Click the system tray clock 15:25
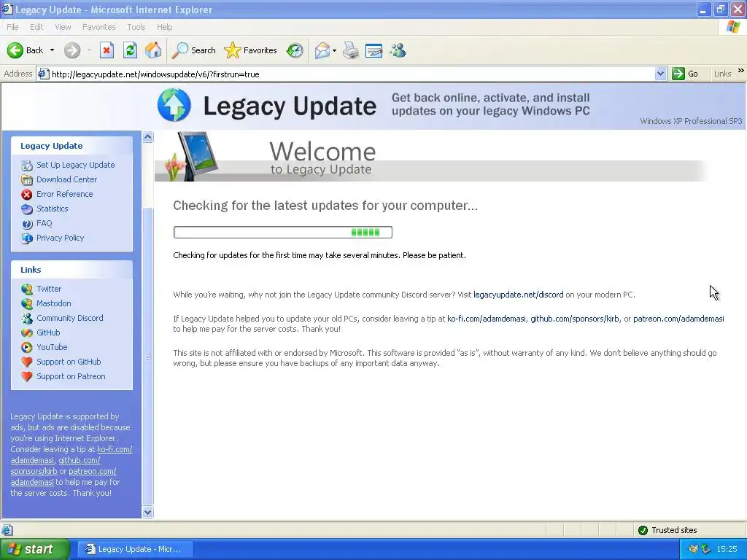 click(727, 549)
